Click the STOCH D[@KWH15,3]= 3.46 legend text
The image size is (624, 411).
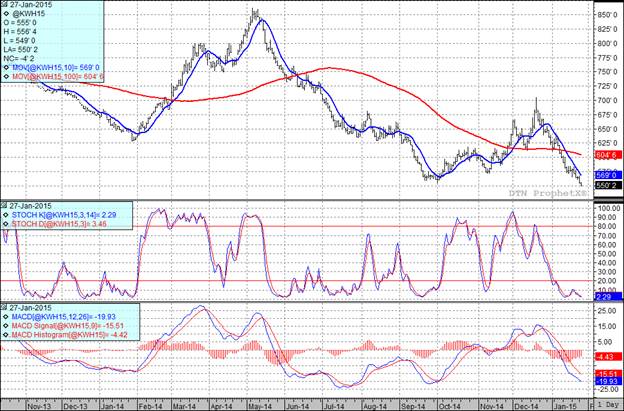click(58, 224)
